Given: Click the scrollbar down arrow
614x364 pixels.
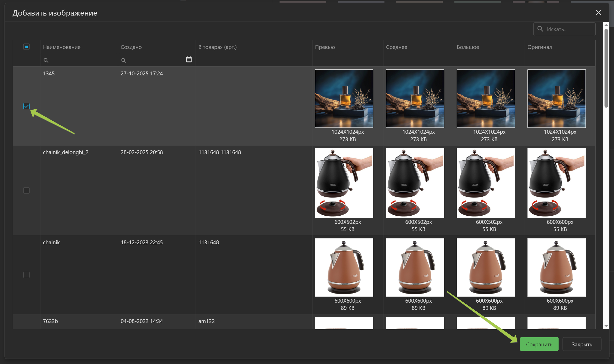Looking at the screenshot, I should click(x=606, y=326).
